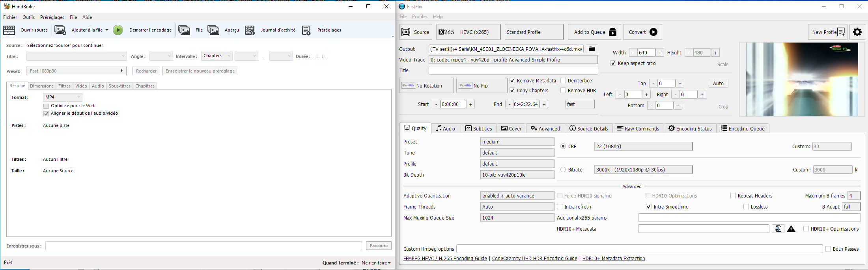Click Enregistrer le nouveau préréglage button
The width and height of the screenshot is (868, 270).
pos(200,71)
